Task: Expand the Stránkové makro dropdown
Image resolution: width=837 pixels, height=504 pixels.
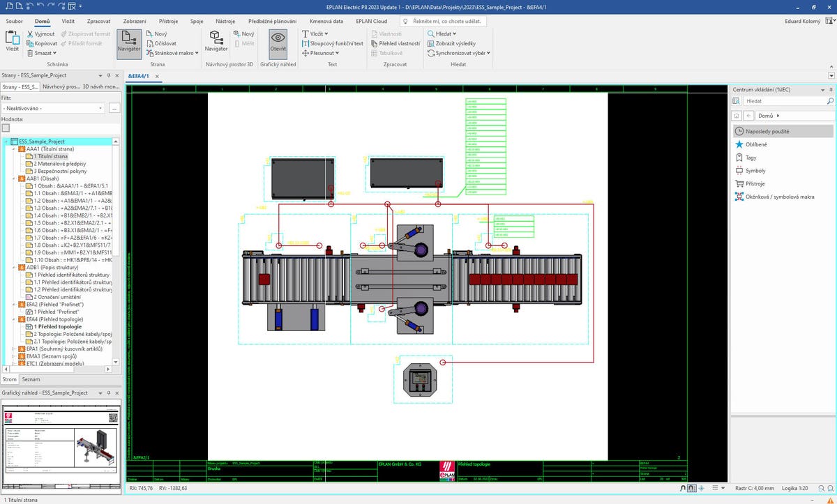Action: point(196,53)
